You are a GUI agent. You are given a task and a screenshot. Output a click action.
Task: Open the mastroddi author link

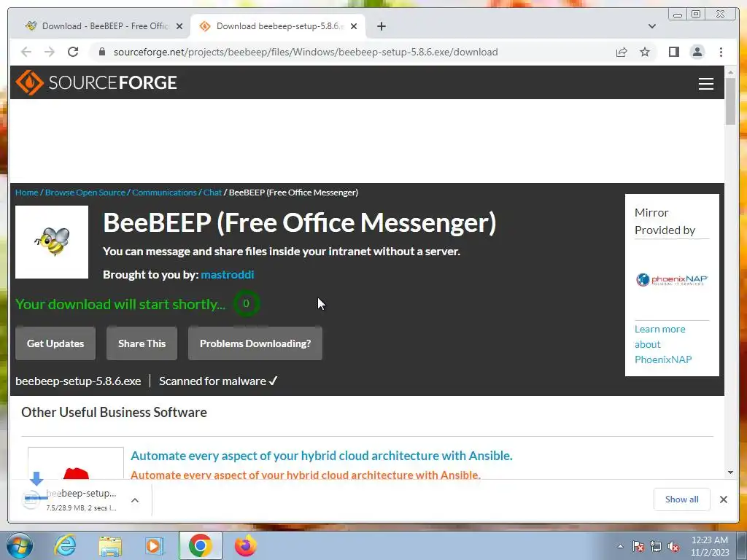tap(228, 275)
